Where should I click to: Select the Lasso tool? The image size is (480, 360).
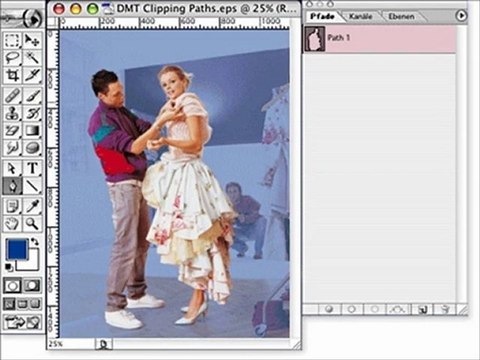(x=12, y=57)
